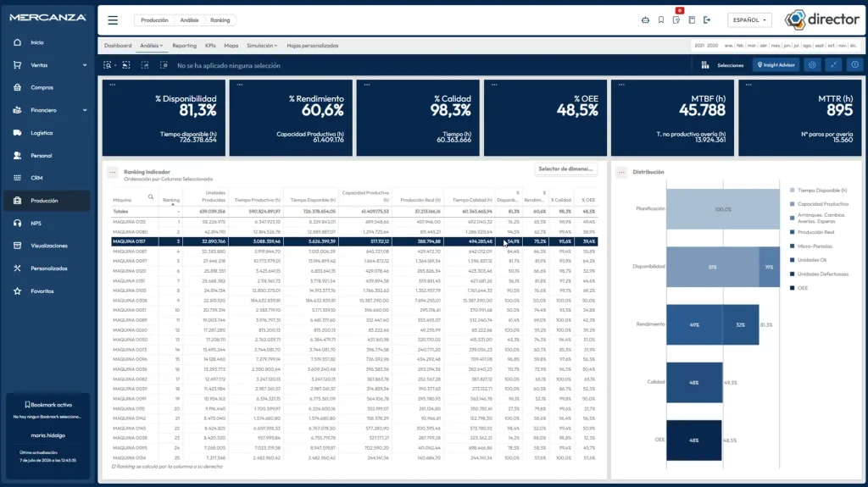Click the step-back selection icon
Screen dimensions: 868x487
point(126,65)
